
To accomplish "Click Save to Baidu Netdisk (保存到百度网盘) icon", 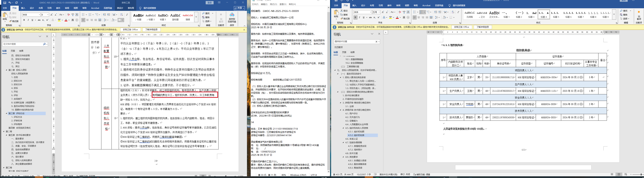I will click(232, 18).
